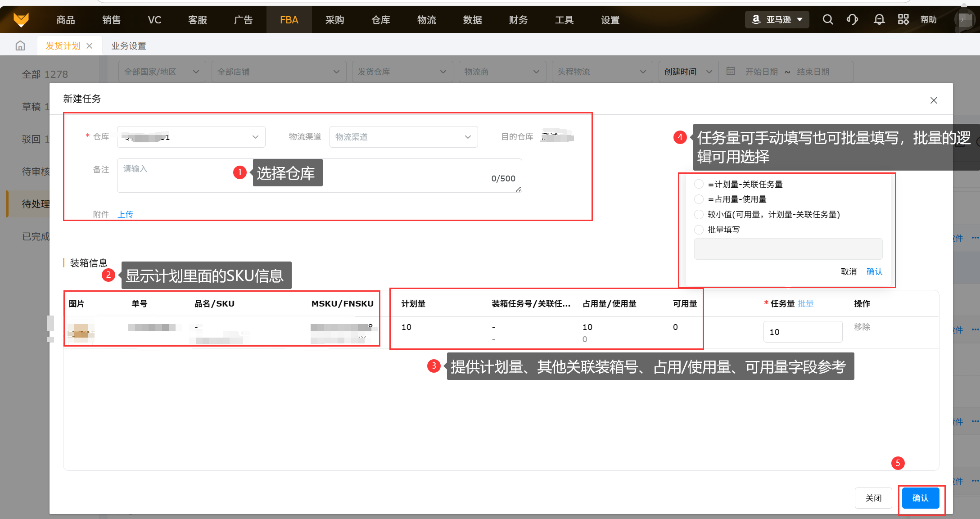This screenshot has width=980, height=519.
Task: Click the 上传 attachment link
Action: [125, 214]
